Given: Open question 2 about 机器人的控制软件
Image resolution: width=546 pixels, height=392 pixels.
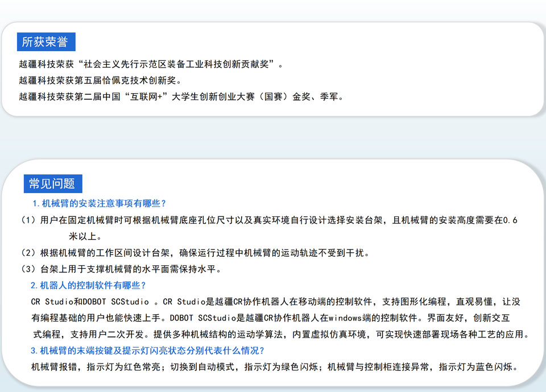Looking at the screenshot, I should tap(88, 285).
